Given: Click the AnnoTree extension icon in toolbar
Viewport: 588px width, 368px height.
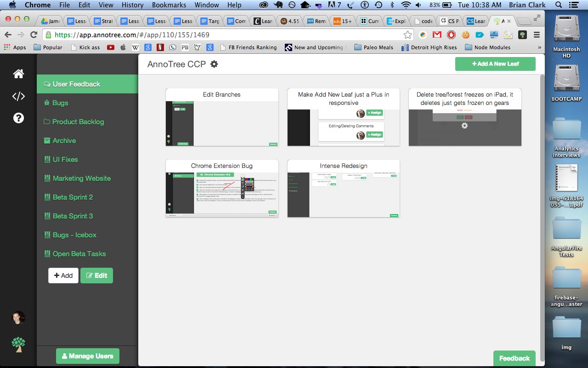Looking at the screenshot, I should pyautogui.click(x=522, y=35).
